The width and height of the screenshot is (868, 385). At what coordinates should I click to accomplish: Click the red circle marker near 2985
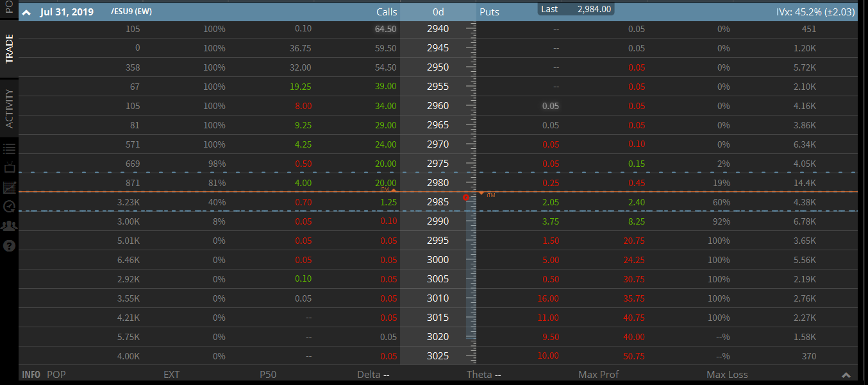pyautogui.click(x=466, y=198)
